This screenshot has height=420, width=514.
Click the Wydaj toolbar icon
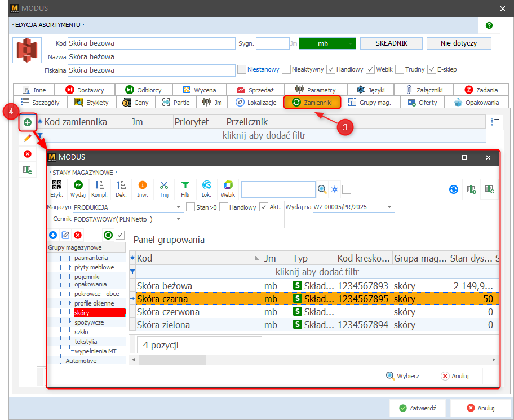tap(77, 188)
